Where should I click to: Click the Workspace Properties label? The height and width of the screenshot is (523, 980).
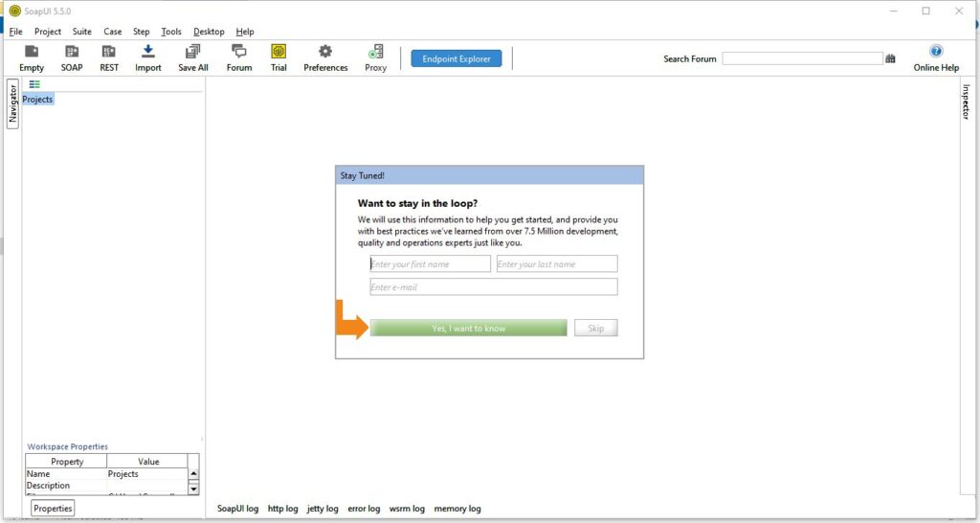[x=68, y=446]
